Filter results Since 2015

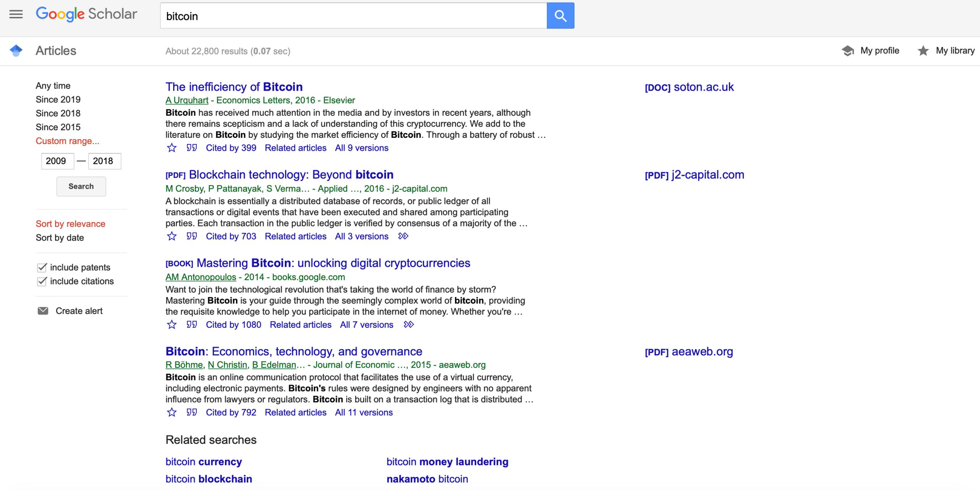[x=58, y=127]
